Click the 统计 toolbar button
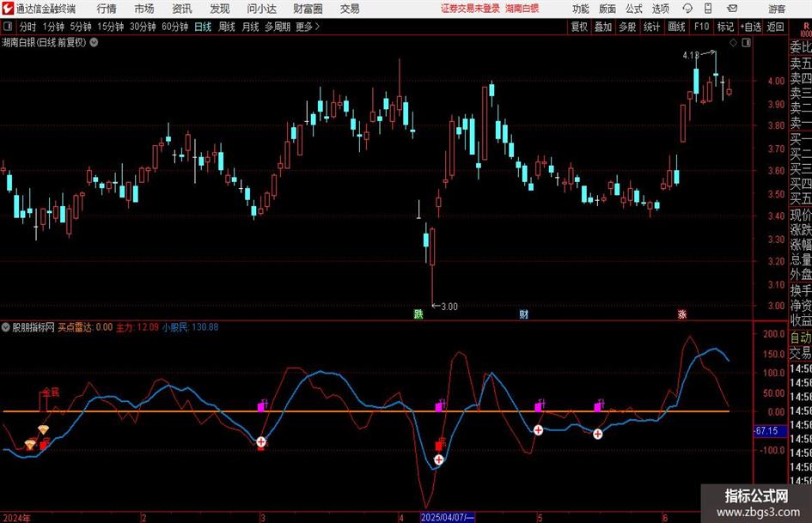This screenshot has height=523, width=812. pos(651,27)
